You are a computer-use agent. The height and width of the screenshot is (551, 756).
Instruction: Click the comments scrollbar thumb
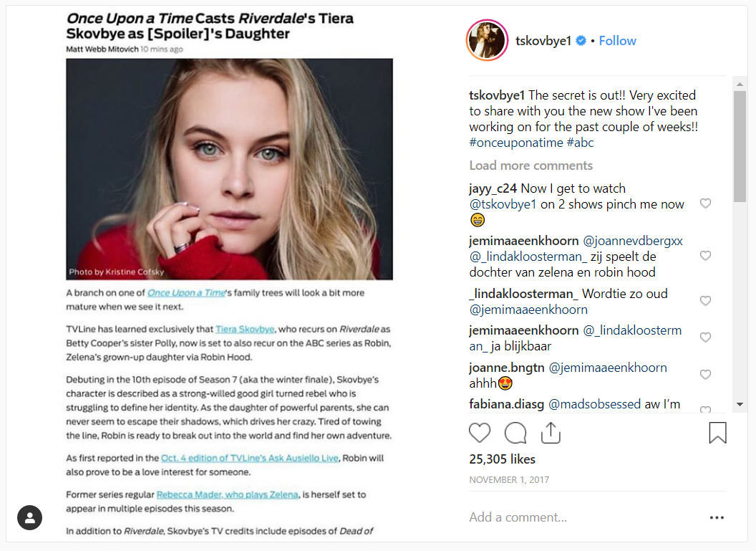tap(740, 147)
